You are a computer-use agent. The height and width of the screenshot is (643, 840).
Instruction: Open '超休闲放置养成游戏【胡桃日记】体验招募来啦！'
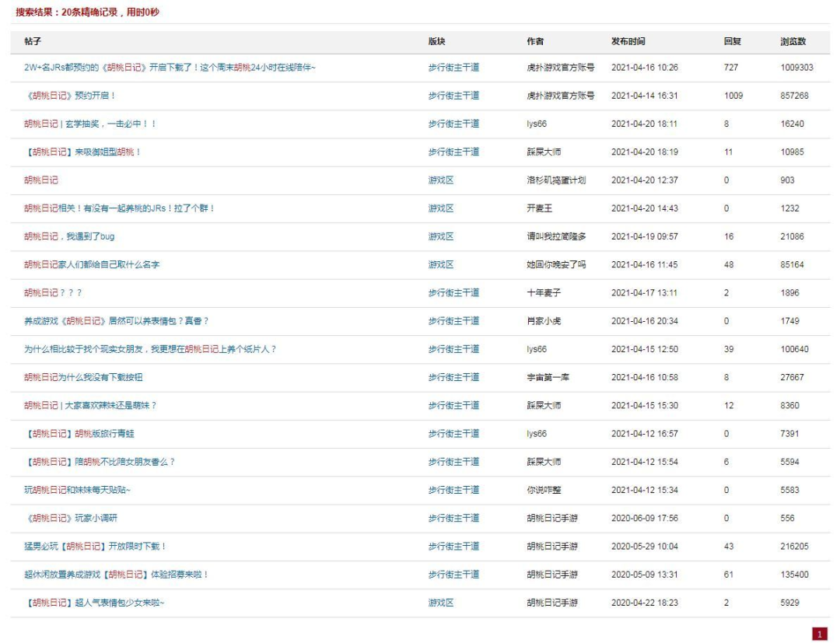point(116,575)
